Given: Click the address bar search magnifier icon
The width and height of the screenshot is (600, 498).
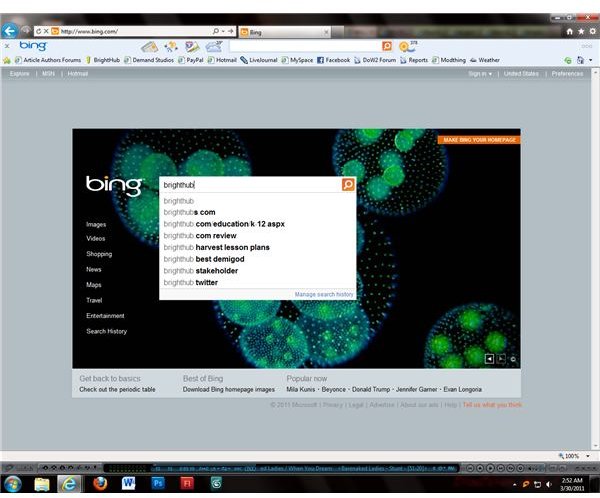Looking at the screenshot, I should [215, 31].
